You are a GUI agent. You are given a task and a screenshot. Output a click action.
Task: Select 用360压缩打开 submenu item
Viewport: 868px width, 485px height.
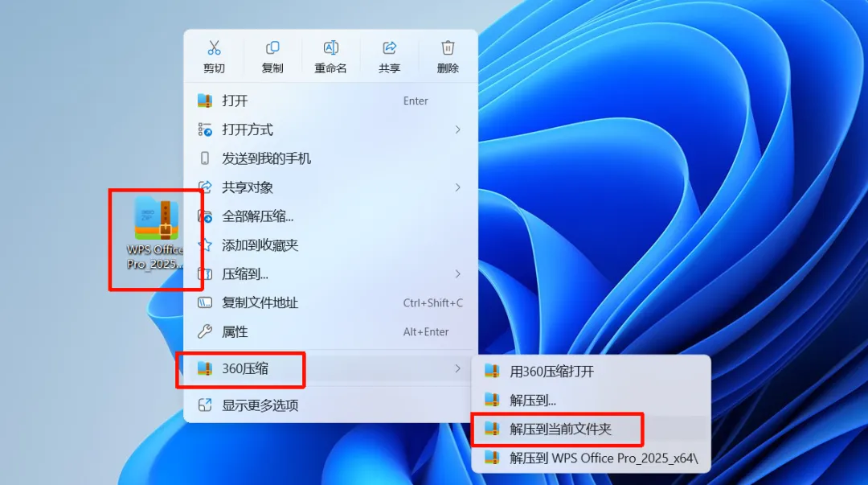click(x=591, y=372)
